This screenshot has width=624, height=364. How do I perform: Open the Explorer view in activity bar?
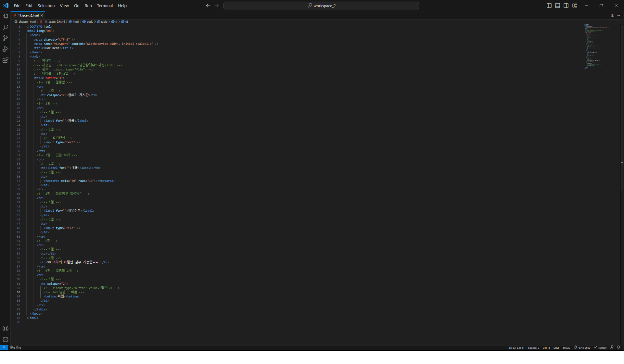pyautogui.click(x=5, y=17)
